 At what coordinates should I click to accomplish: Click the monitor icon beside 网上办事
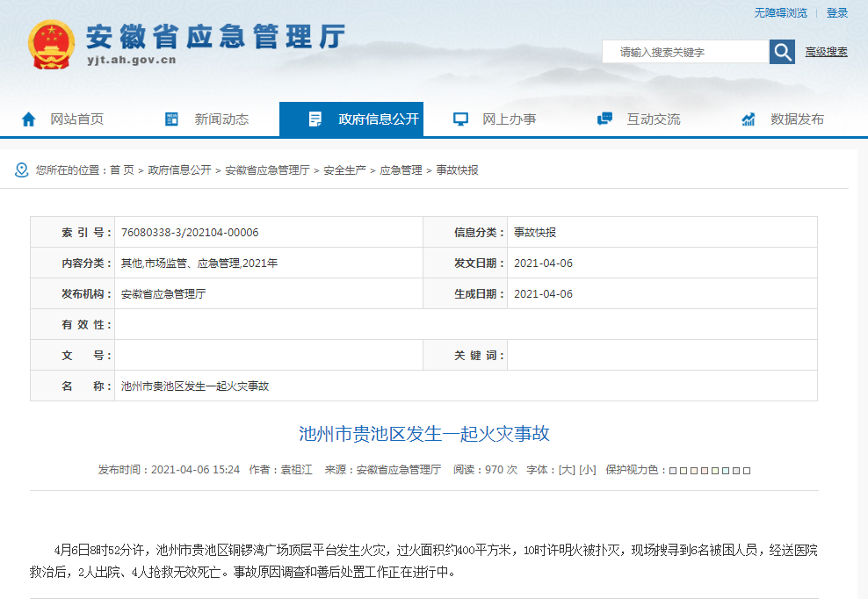pyautogui.click(x=460, y=119)
